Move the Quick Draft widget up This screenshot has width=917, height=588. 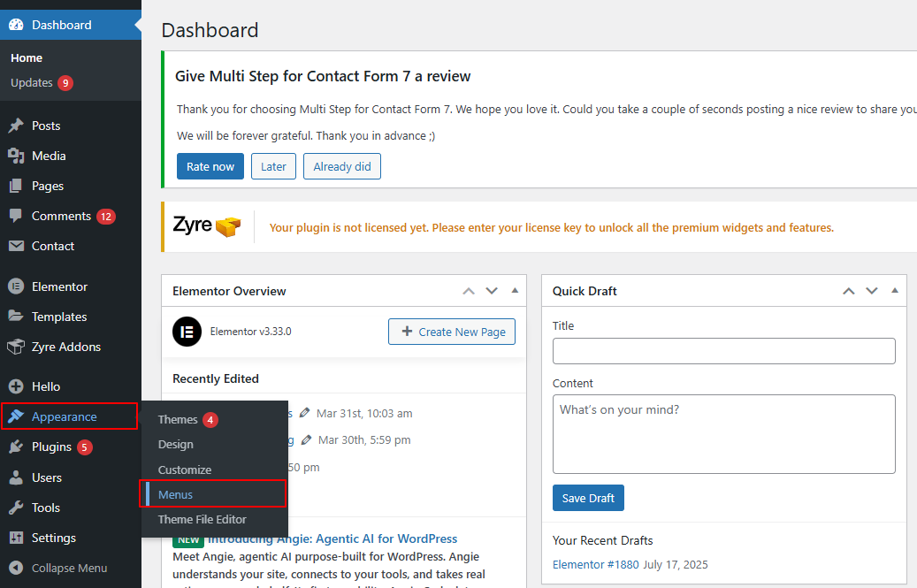point(849,291)
